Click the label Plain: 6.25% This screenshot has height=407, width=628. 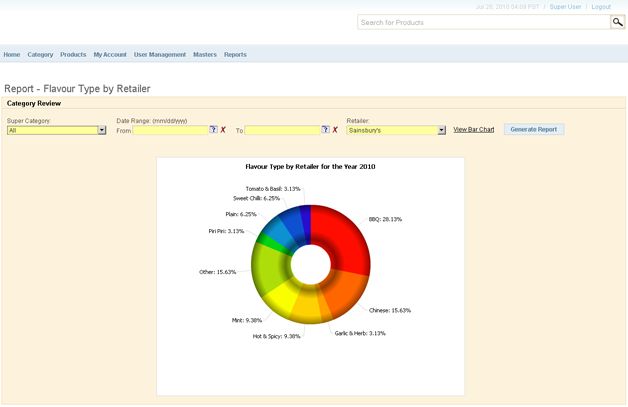pyautogui.click(x=241, y=214)
